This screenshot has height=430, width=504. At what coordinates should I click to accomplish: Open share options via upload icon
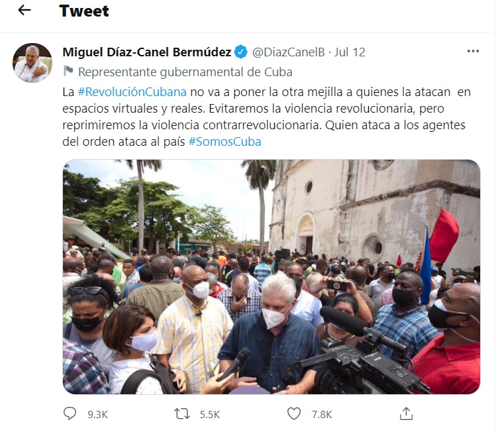[x=406, y=413]
